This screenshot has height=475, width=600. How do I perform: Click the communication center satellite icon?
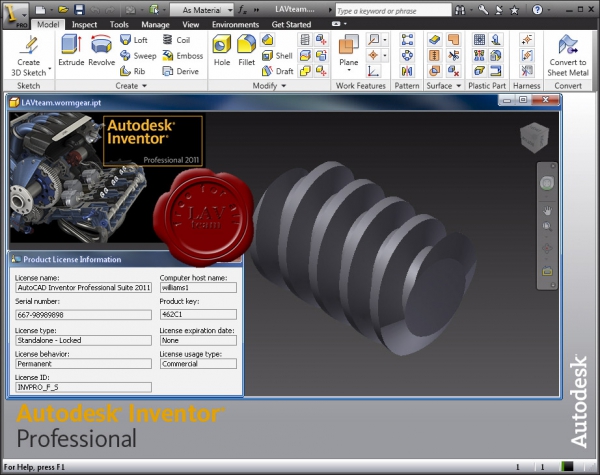tap(499, 10)
